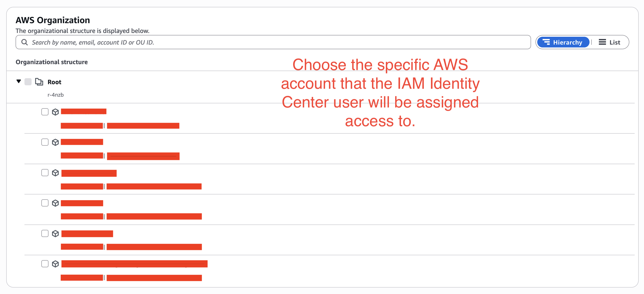The width and height of the screenshot is (644, 294).
Task: Click the third account's cube icon
Action: pos(55,173)
